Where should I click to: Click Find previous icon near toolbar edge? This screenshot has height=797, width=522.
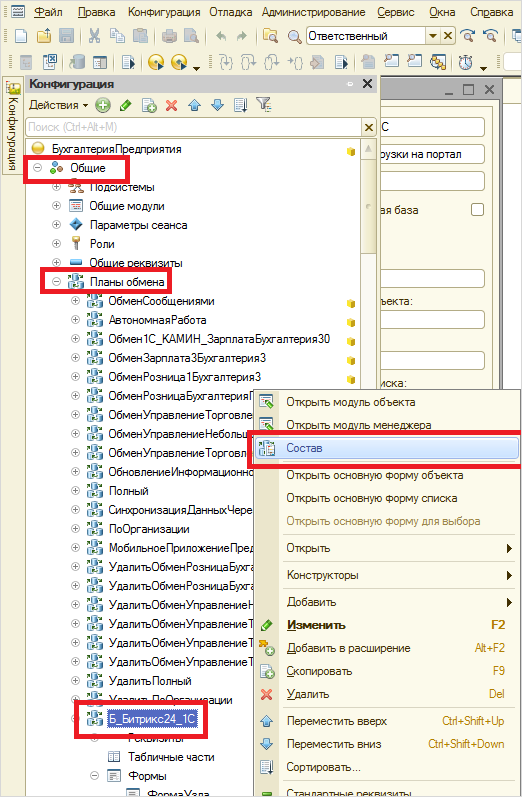pos(490,36)
